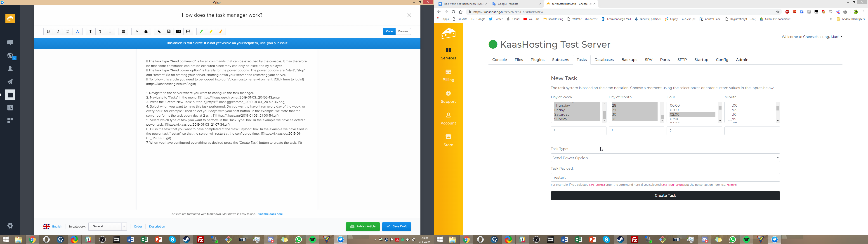
Task: Switch to the Backups tab
Action: [629, 60]
